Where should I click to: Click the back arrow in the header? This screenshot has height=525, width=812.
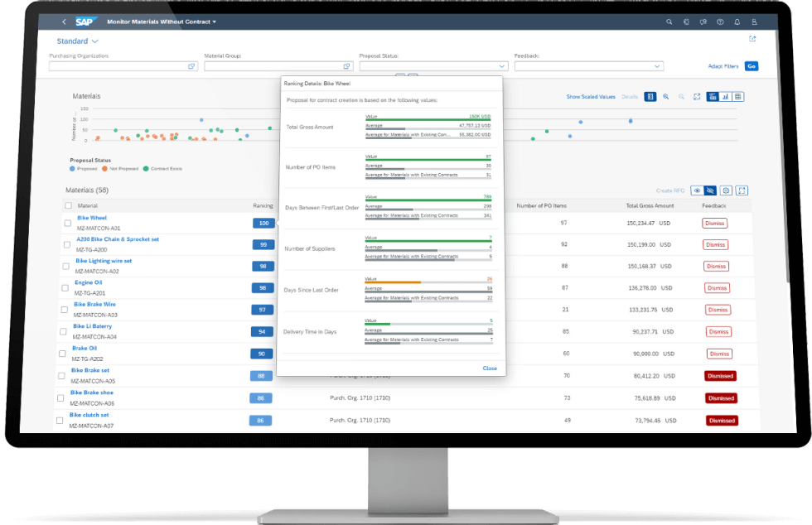pos(63,22)
